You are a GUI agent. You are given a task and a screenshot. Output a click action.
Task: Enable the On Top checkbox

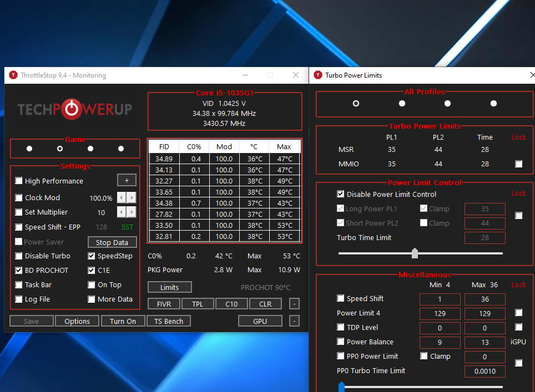91,284
